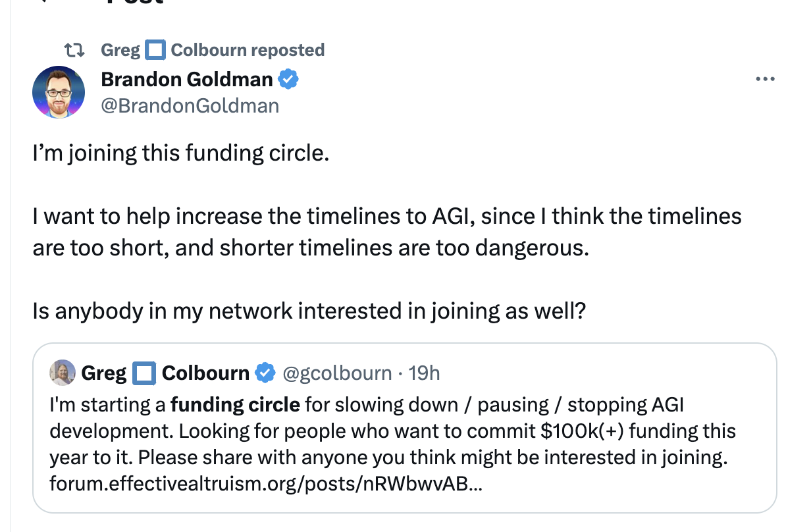Viewport: 786px width, 532px height.
Task: Click Brandon Goldman's profile avatar
Action: click(x=59, y=92)
